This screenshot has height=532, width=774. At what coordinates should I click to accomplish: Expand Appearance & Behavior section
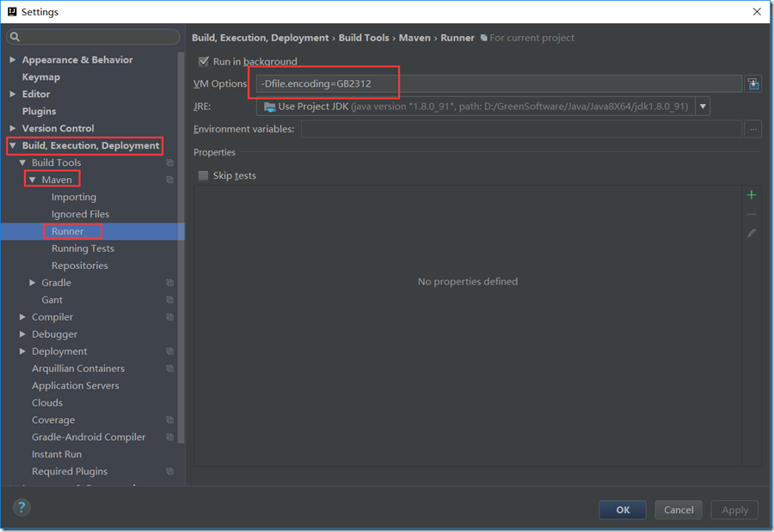point(13,59)
